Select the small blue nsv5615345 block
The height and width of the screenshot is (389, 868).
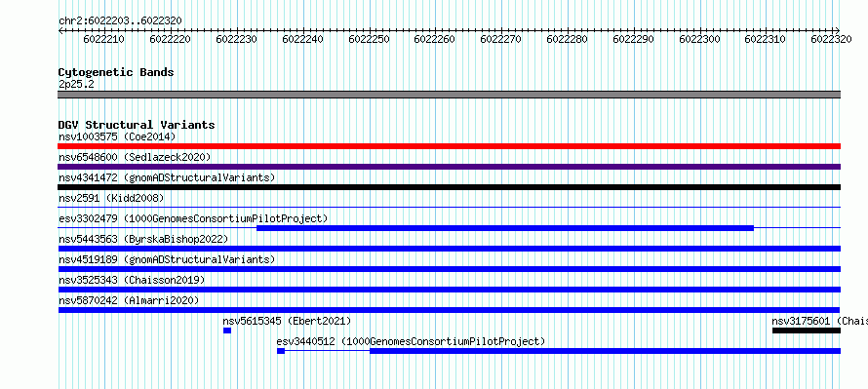tap(227, 331)
